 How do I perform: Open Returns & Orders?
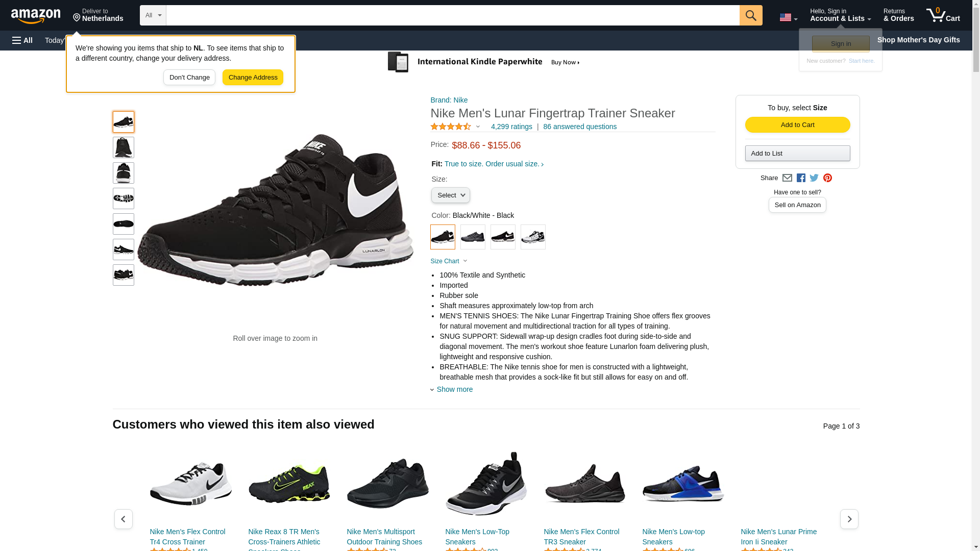coord(898,15)
